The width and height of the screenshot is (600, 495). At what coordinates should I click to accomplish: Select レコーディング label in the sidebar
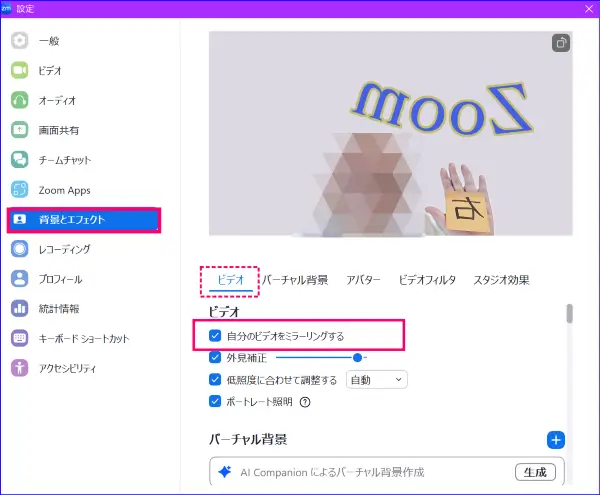pos(65,249)
